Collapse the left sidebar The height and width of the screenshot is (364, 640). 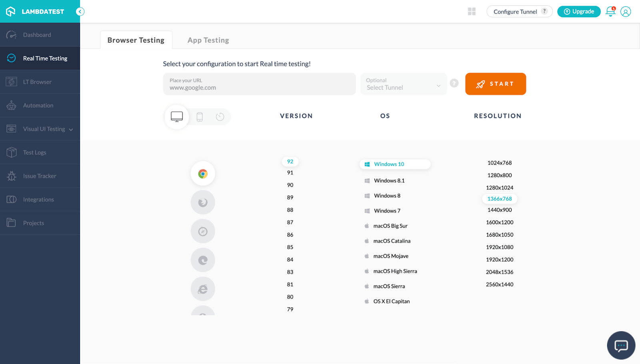(80, 12)
